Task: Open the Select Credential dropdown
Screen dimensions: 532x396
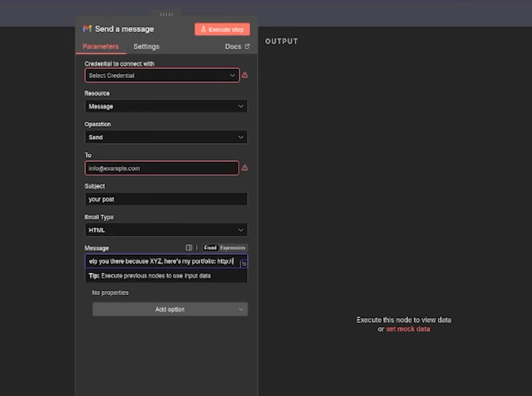Action: pyautogui.click(x=162, y=75)
